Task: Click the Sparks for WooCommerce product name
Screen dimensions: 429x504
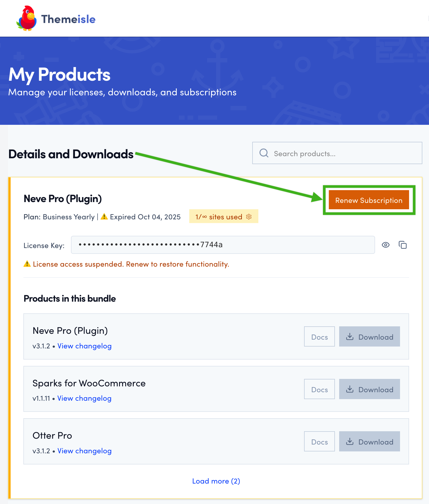Action: pos(89,383)
